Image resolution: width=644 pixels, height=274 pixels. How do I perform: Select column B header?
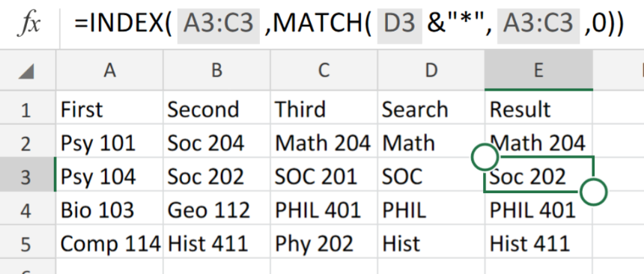point(217,70)
